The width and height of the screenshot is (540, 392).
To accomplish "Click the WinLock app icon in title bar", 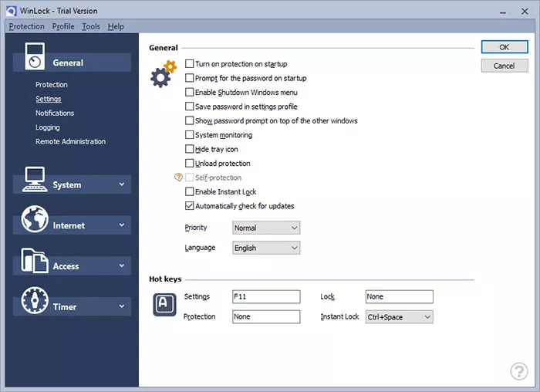I will click(11, 11).
